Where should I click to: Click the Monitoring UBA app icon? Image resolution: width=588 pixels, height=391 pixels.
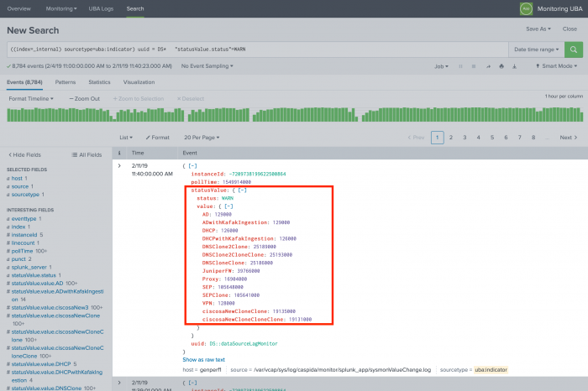[526, 8]
